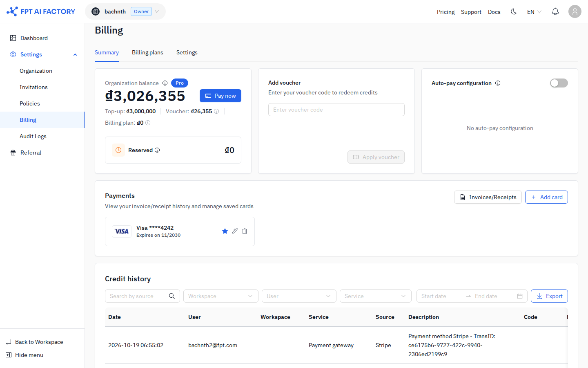Click the Dashboard sidebar icon
Viewport: 588px width, 368px height.
click(x=13, y=38)
